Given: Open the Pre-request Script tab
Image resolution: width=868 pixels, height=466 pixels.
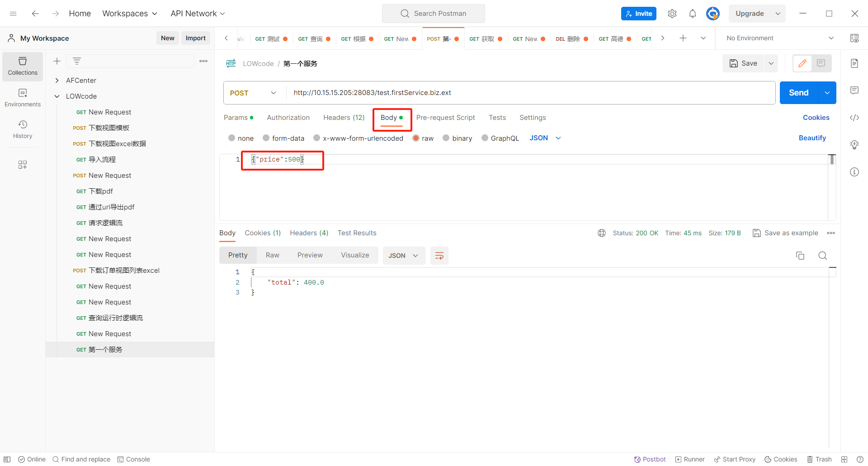Looking at the screenshot, I should pyautogui.click(x=445, y=118).
